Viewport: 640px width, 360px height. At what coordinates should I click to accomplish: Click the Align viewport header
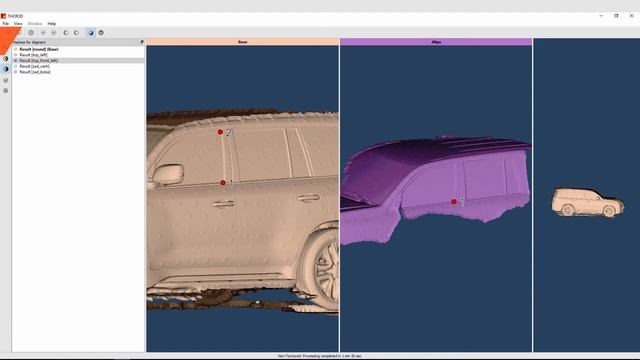pyautogui.click(x=436, y=42)
